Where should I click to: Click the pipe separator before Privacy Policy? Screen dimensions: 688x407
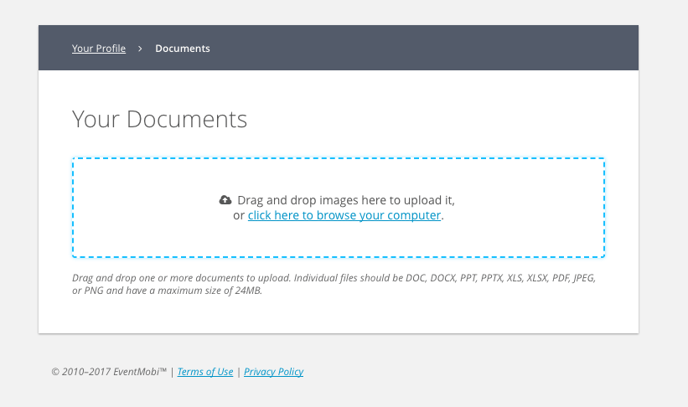point(239,372)
